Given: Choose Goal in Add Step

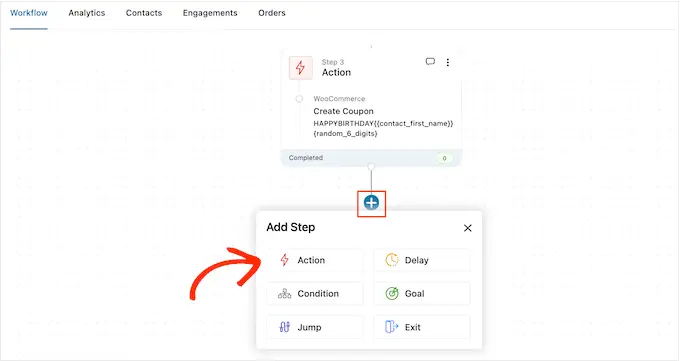Looking at the screenshot, I should pos(422,294).
